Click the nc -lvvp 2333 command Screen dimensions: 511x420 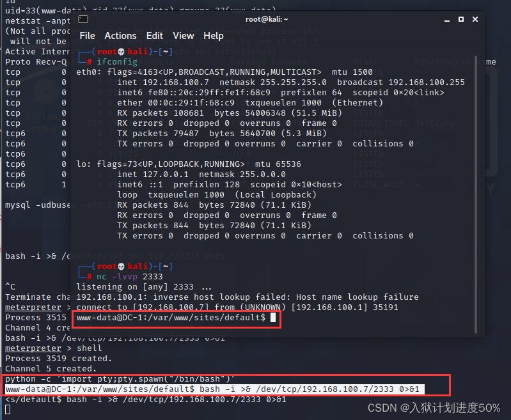pos(129,277)
